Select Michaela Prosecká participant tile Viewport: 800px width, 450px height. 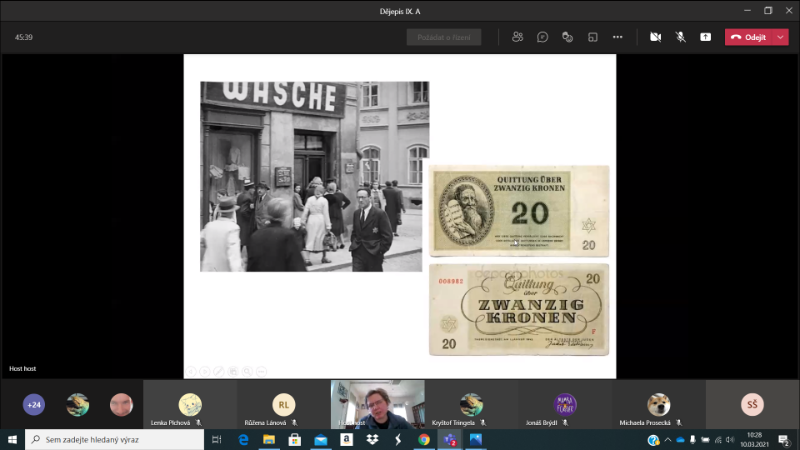[x=659, y=405]
